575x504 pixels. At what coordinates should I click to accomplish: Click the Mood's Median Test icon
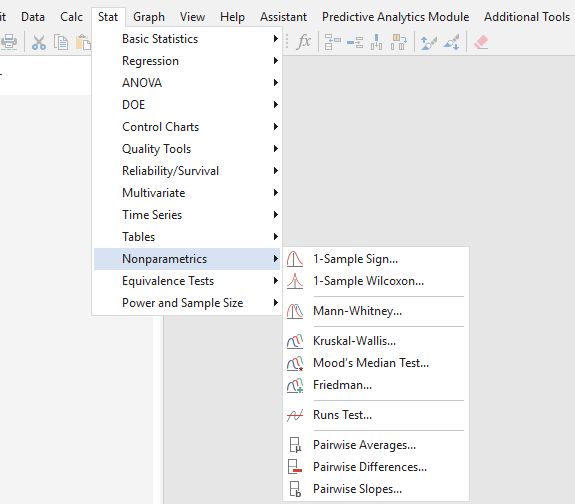tap(295, 363)
